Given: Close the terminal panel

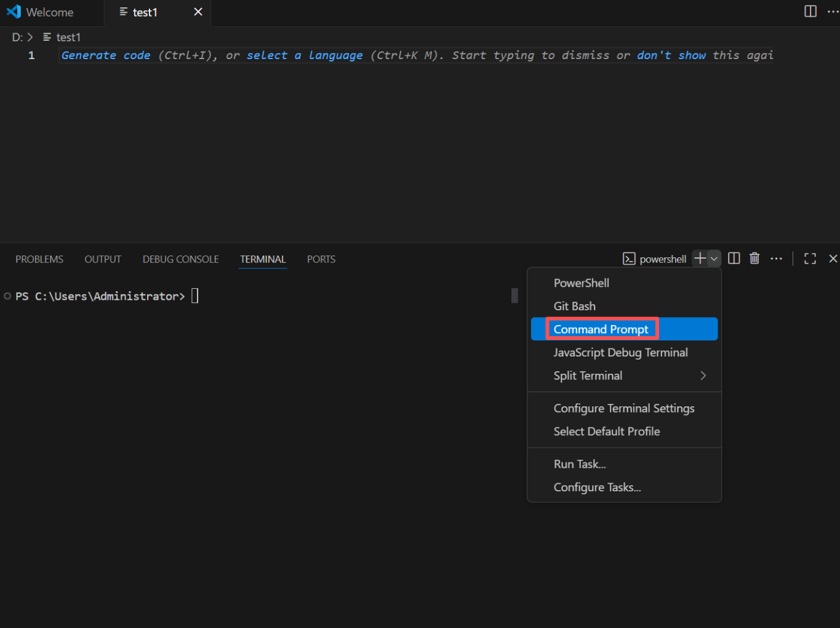Looking at the screenshot, I should [x=833, y=259].
